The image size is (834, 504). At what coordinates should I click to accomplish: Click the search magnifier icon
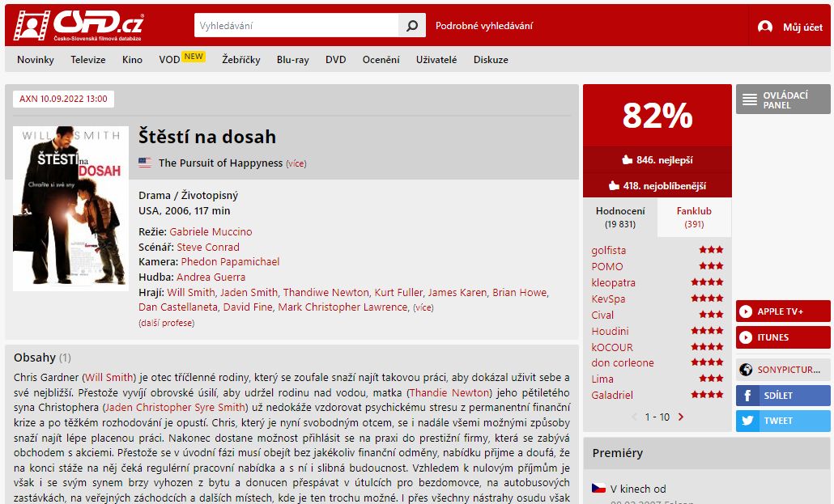tap(411, 26)
